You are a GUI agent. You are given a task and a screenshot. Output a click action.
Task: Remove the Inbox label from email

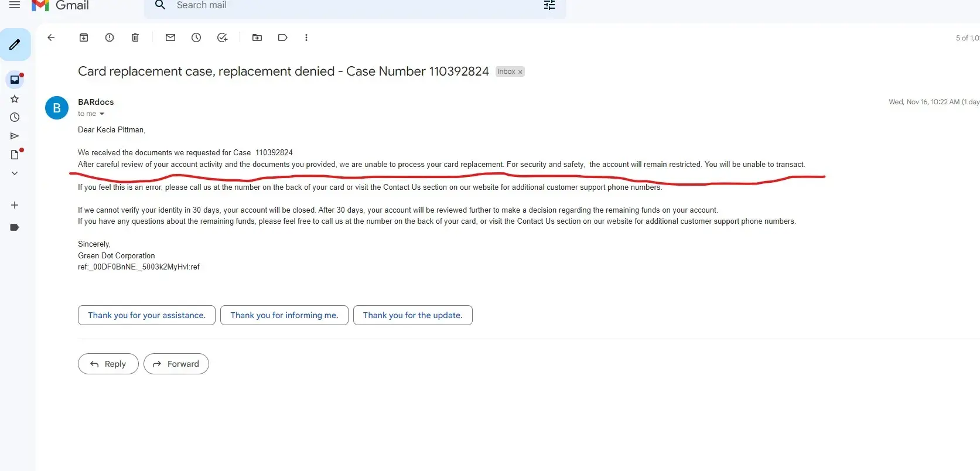pyautogui.click(x=520, y=72)
